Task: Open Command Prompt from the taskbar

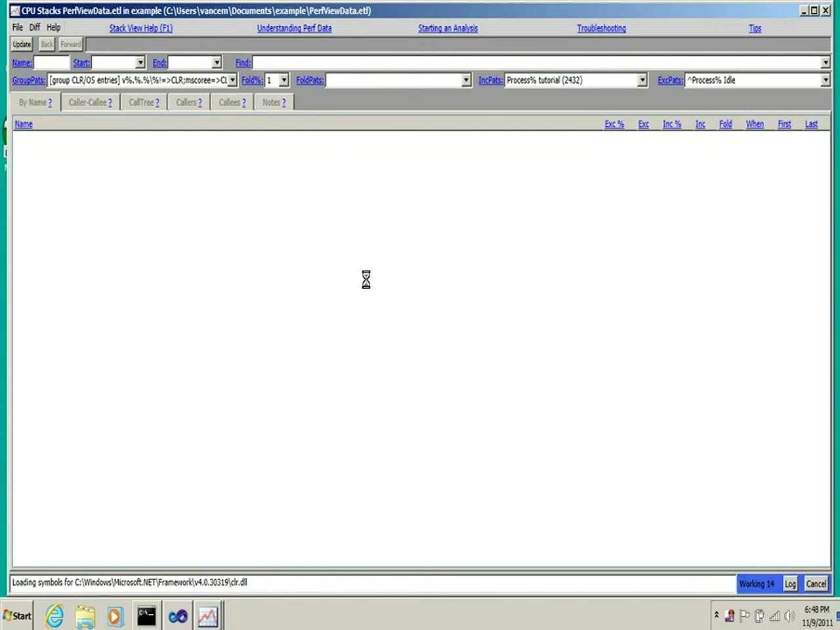Action: click(x=146, y=616)
